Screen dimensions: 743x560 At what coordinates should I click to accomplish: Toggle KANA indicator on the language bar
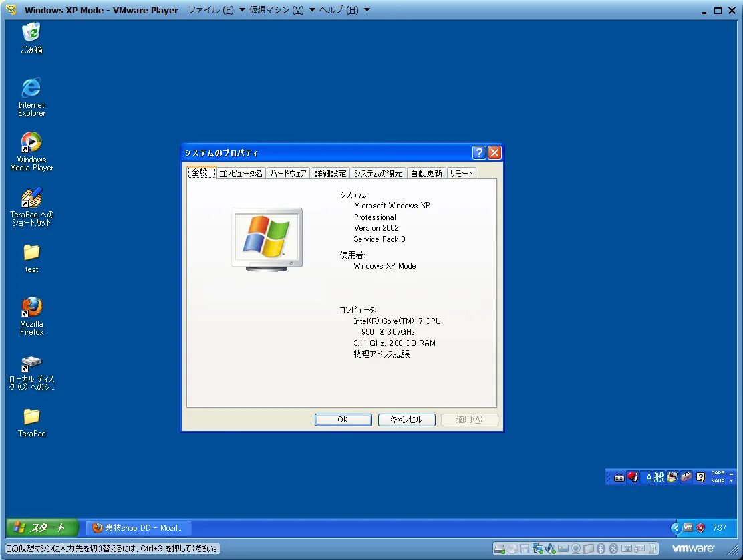pyautogui.click(x=718, y=481)
